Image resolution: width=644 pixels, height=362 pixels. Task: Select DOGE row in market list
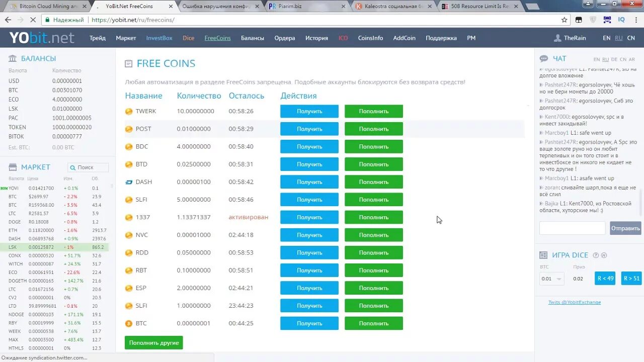54,222
